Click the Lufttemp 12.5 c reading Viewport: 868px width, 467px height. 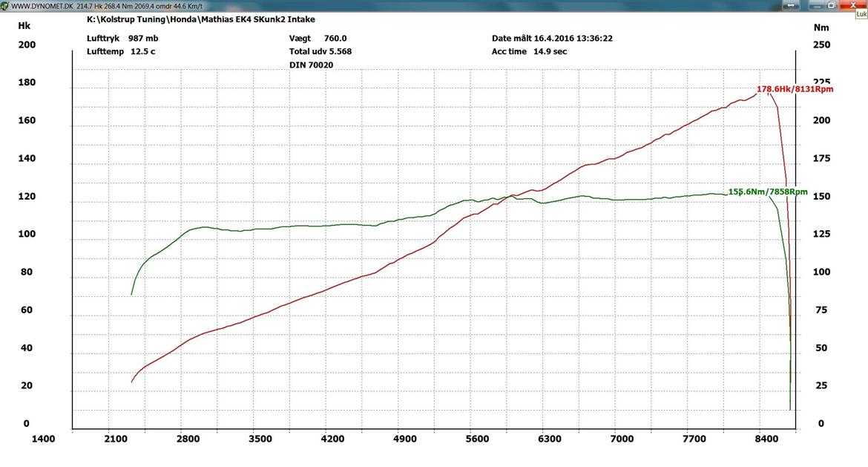(121, 51)
